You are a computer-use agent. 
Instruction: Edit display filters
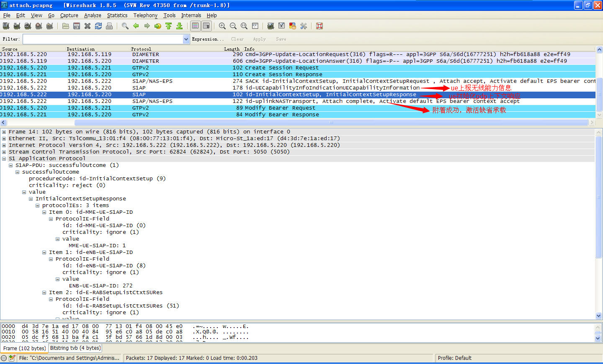pos(282,26)
